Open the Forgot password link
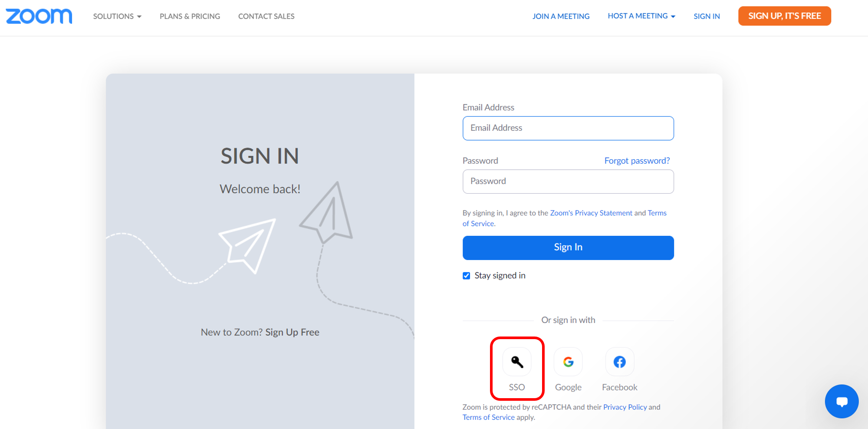This screenshot has height=429, width=868. pyautogui.click(x=637, y=161)
